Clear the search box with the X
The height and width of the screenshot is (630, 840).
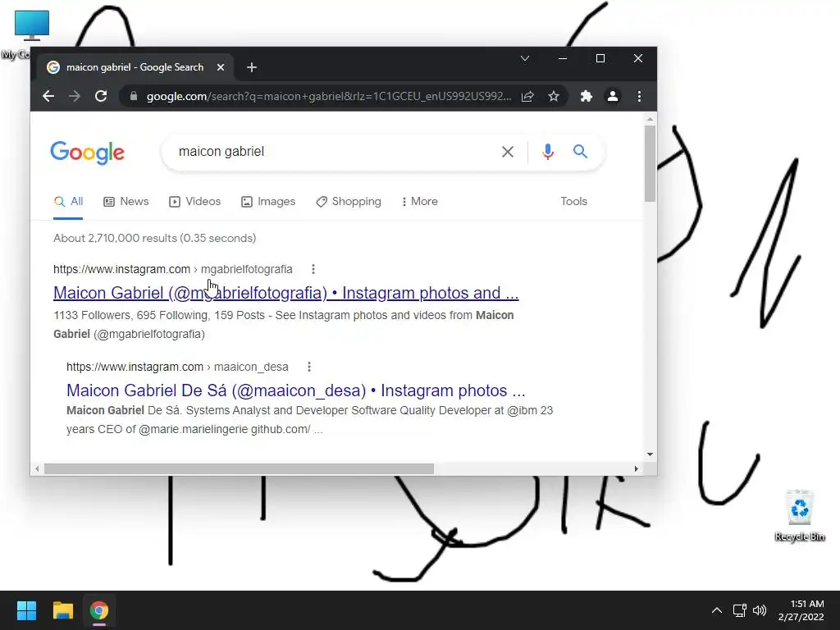pos(507,152)
